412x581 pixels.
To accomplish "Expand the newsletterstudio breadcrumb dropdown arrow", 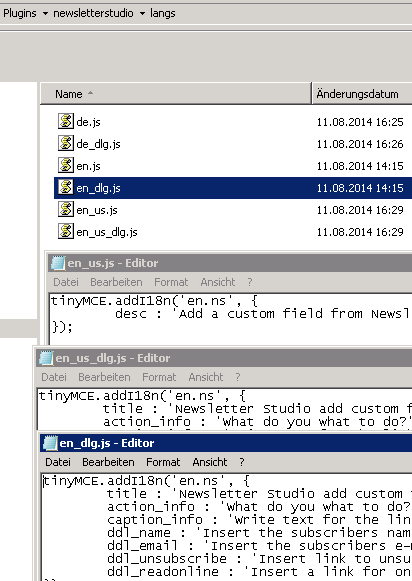I will (x=142, y=14).
